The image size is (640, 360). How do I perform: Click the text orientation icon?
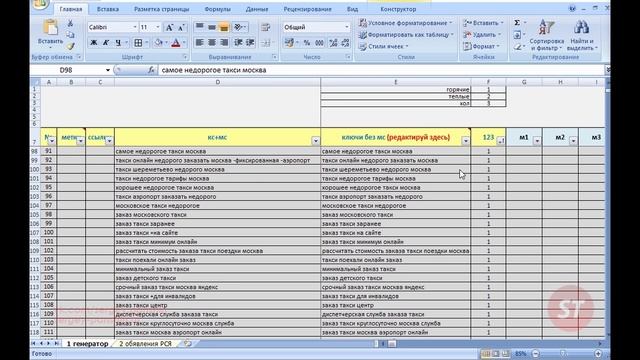pos(239,27)
